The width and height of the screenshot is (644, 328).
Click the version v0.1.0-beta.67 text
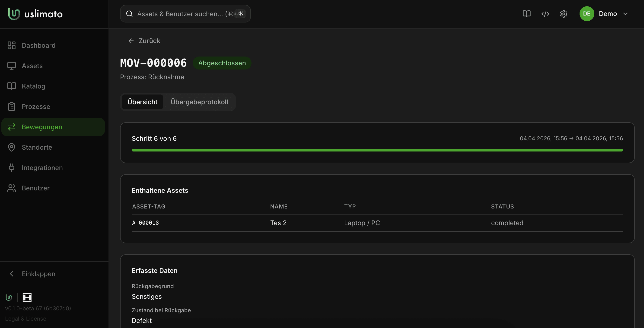[38, 309]
